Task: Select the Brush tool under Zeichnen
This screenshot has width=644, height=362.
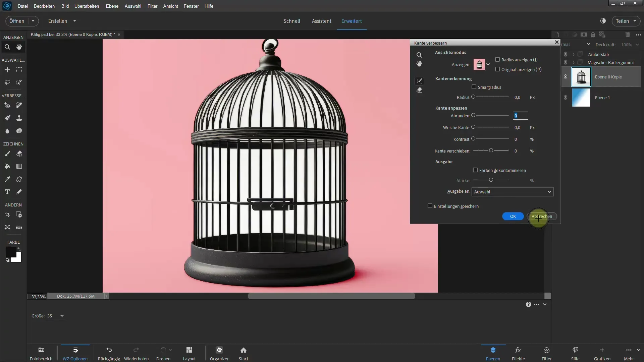Action: 7,154
